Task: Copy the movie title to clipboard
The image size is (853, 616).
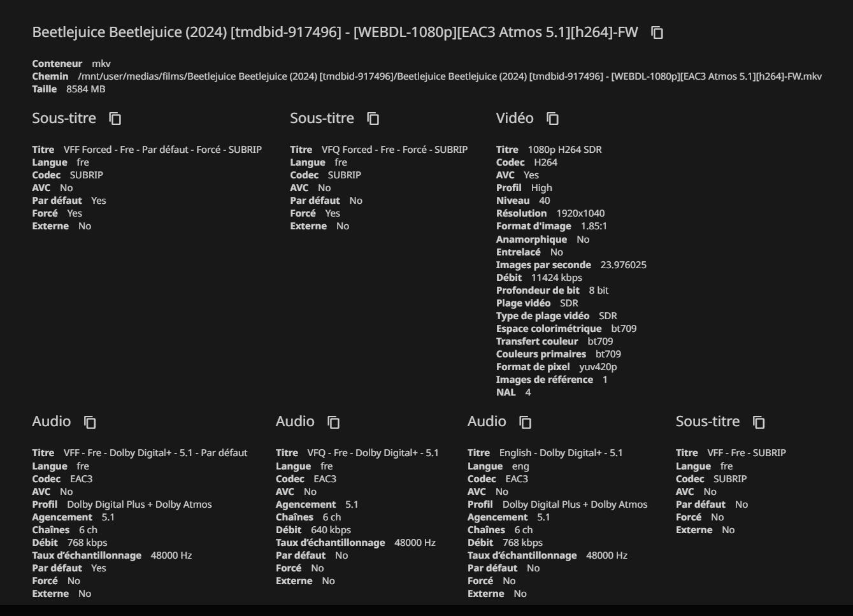Action: point(657,32)
